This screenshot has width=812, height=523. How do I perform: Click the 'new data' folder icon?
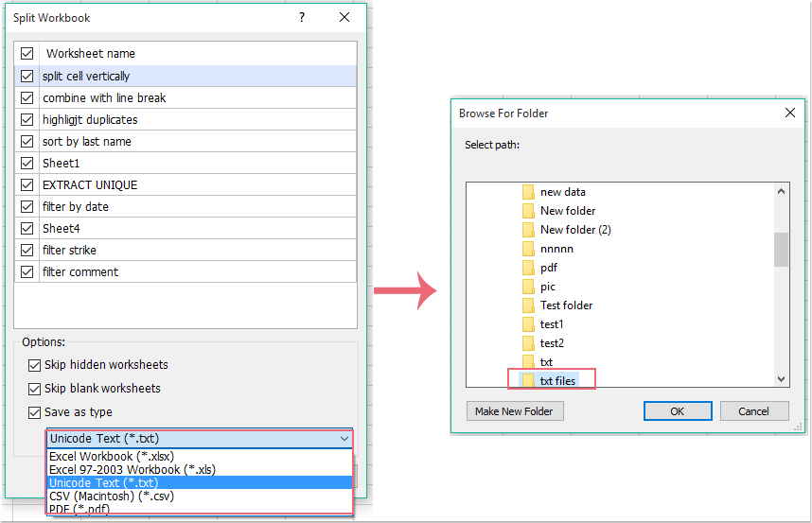pyautogui.click(x=529, y=192)
